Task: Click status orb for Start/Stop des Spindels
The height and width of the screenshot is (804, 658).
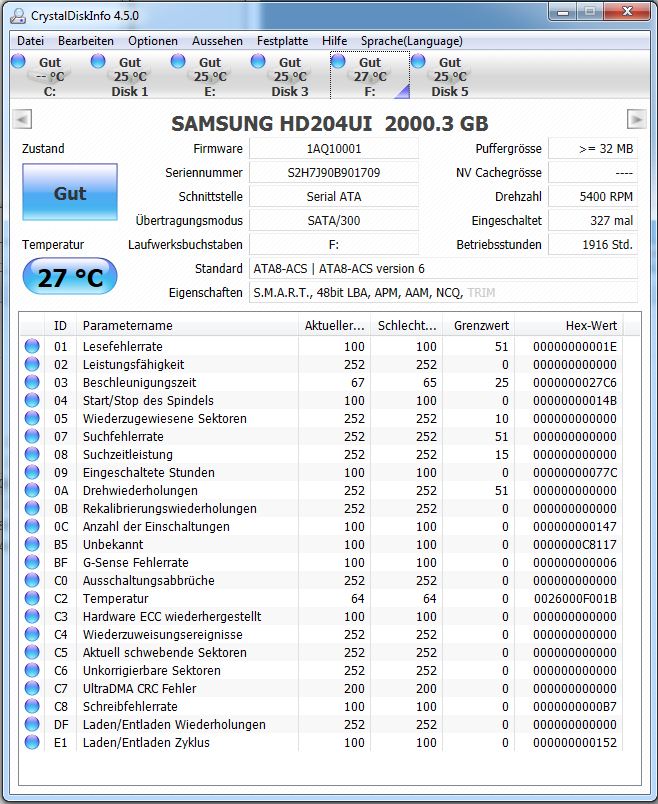Action: point(32,400)
